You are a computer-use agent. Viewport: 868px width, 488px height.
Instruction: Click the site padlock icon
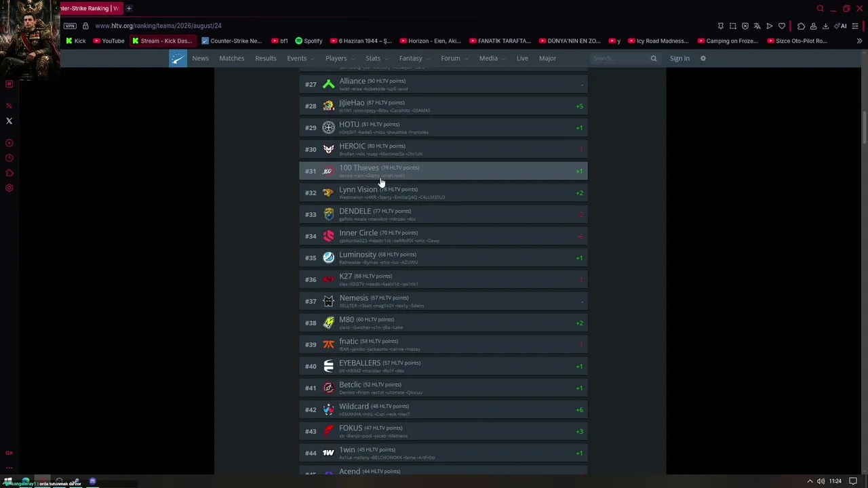(x=85, y=26)
